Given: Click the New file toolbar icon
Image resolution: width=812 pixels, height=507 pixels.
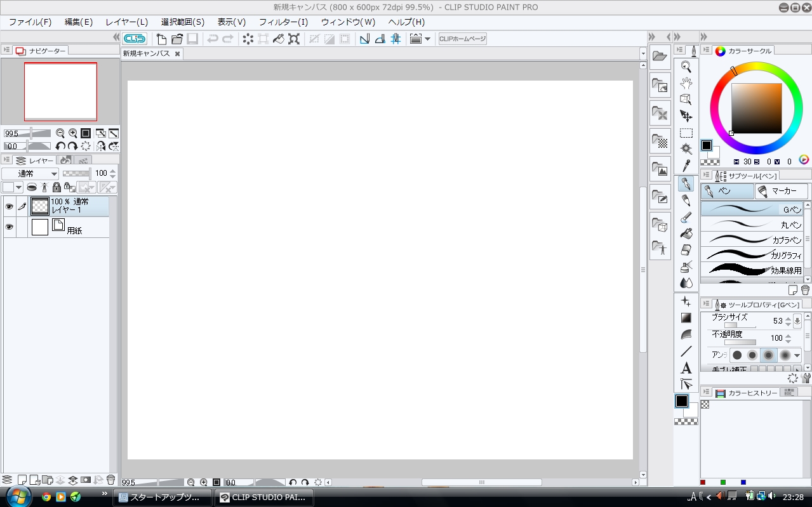Looking at the screenshot, I should [x=161, y=39].
